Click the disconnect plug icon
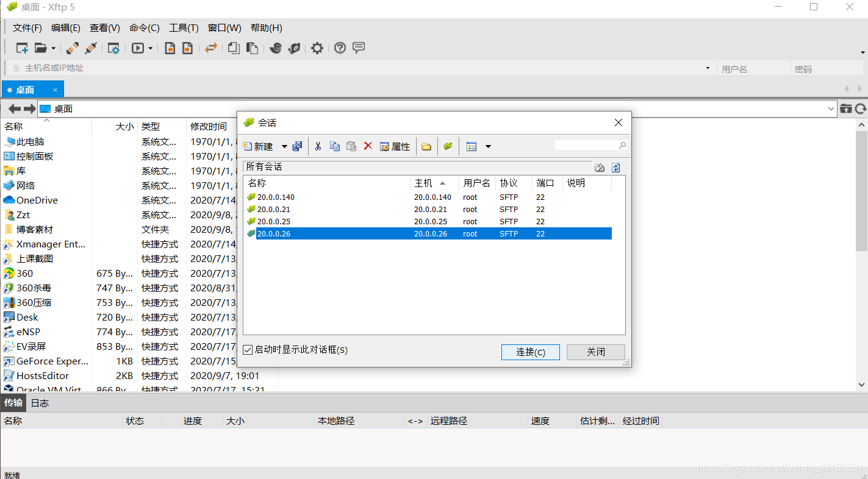 click(91, 48)
